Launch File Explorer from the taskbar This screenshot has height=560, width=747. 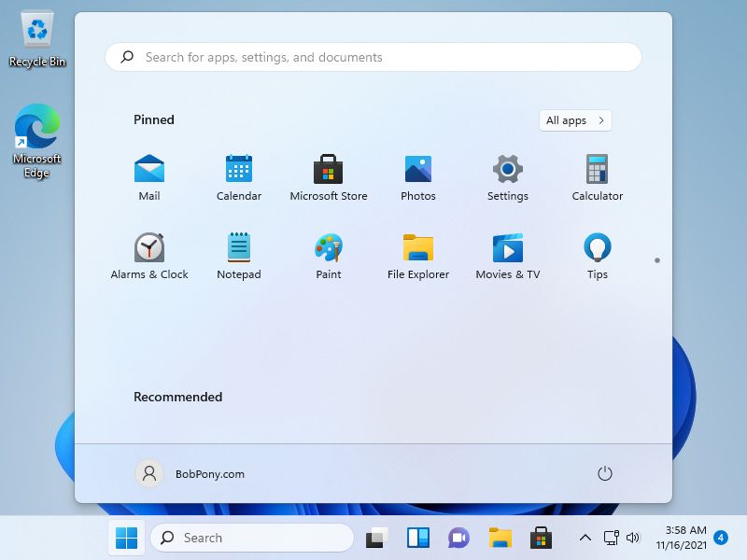coord(499,538)
